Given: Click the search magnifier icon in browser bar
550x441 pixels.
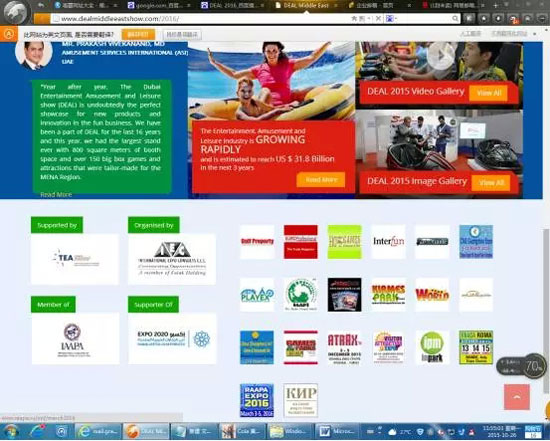Looking at the screenshot, I should tap(455, 18).
